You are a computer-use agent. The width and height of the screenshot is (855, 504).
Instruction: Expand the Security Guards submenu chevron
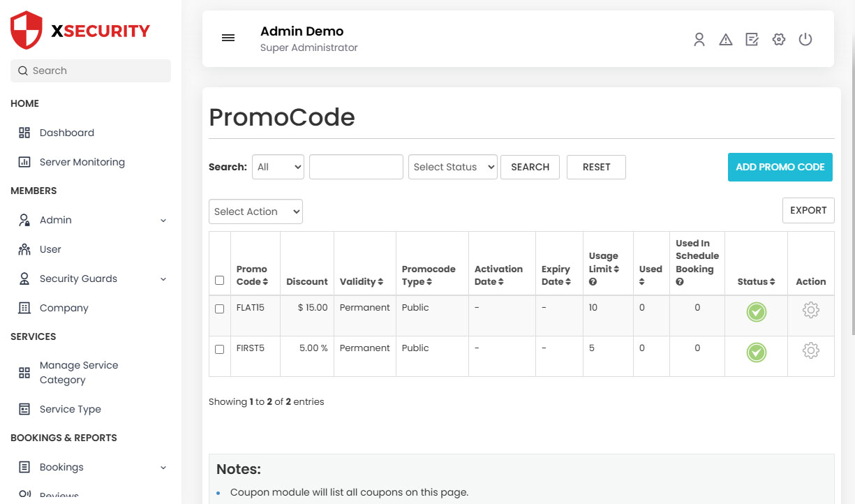pyautogui.click(x=163, y=279)
